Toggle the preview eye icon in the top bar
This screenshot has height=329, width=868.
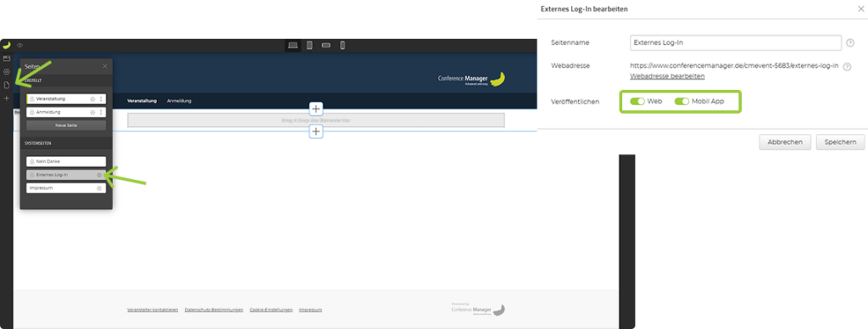20,46
